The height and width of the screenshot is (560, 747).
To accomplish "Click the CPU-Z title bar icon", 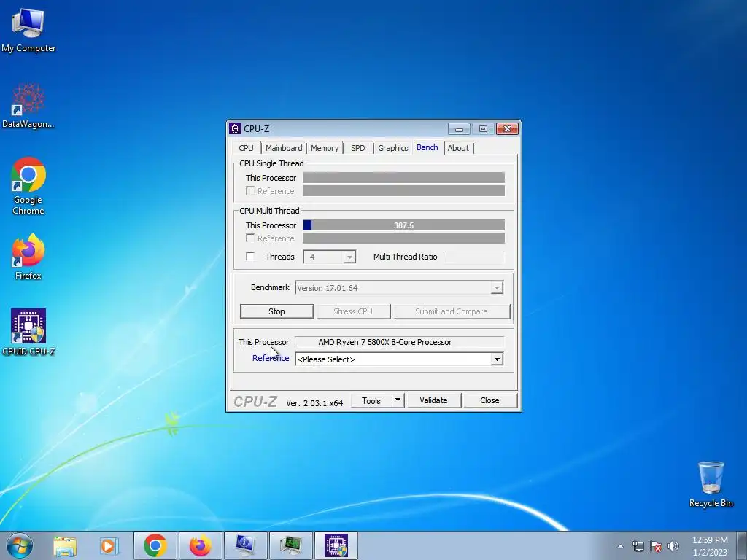I will (235, 128).
